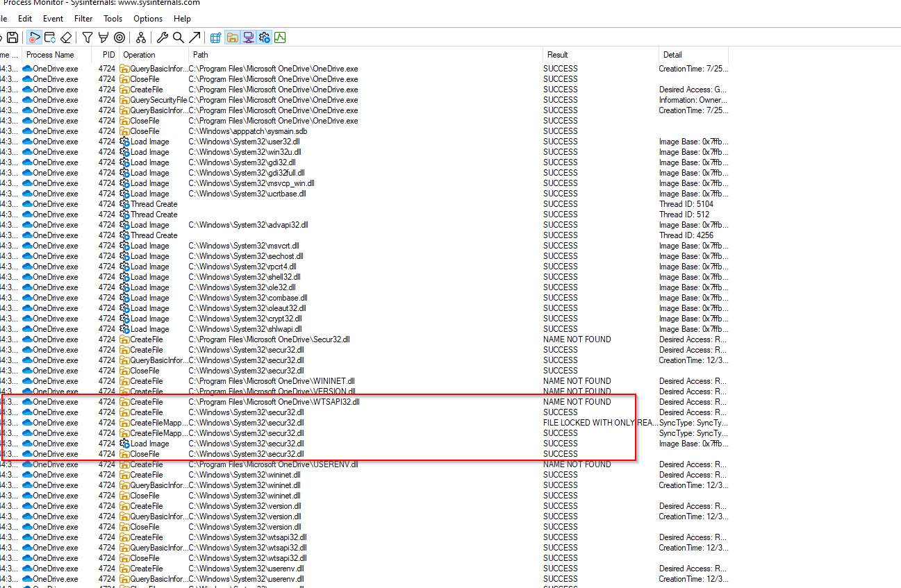Select the rpcrt4.dll path cell
Viewport: 901px width, 588px height.
click(x=242, y=267)
